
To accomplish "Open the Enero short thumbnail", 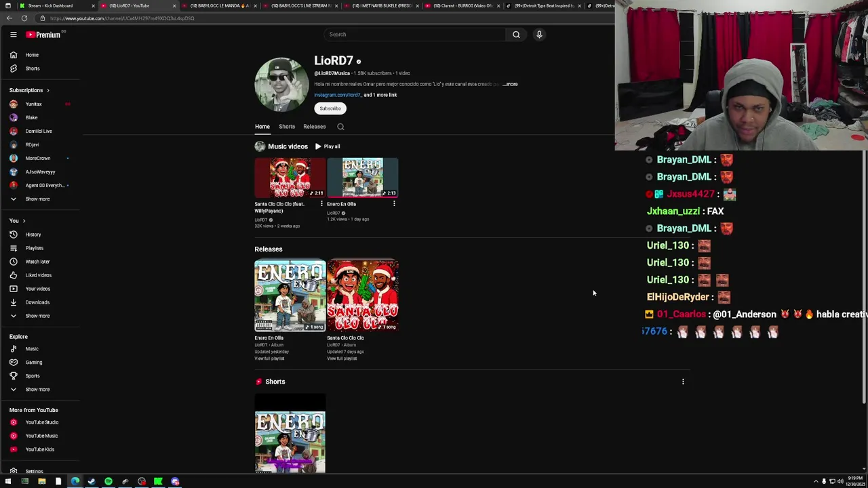I will 290,434.
